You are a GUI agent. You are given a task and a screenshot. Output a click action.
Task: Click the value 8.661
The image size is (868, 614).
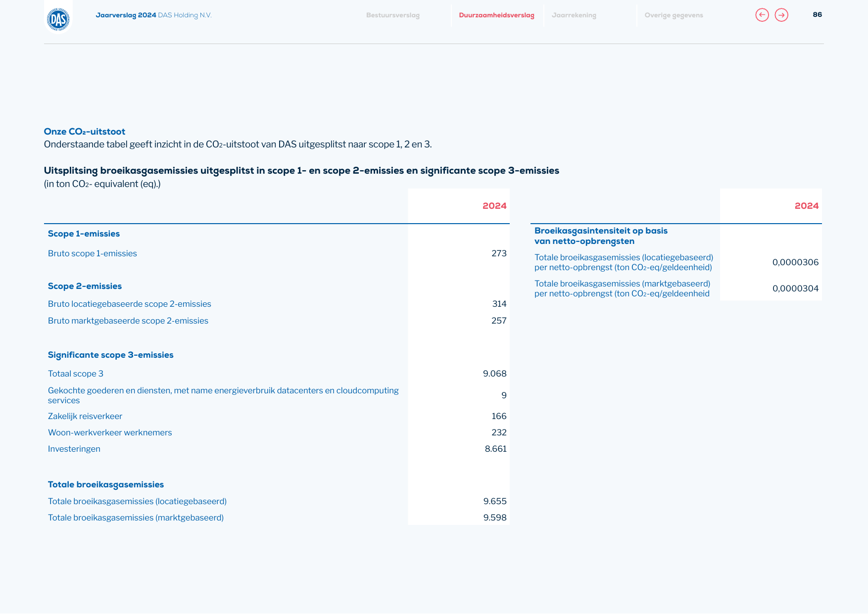pyautogui.click(x=496, y=449)
